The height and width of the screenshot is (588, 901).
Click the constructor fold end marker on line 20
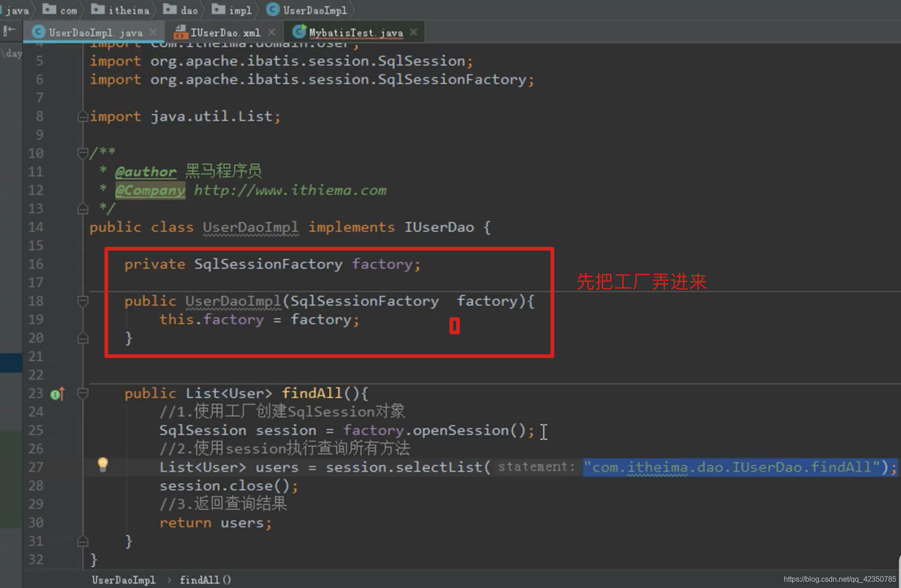click(83, 338)
